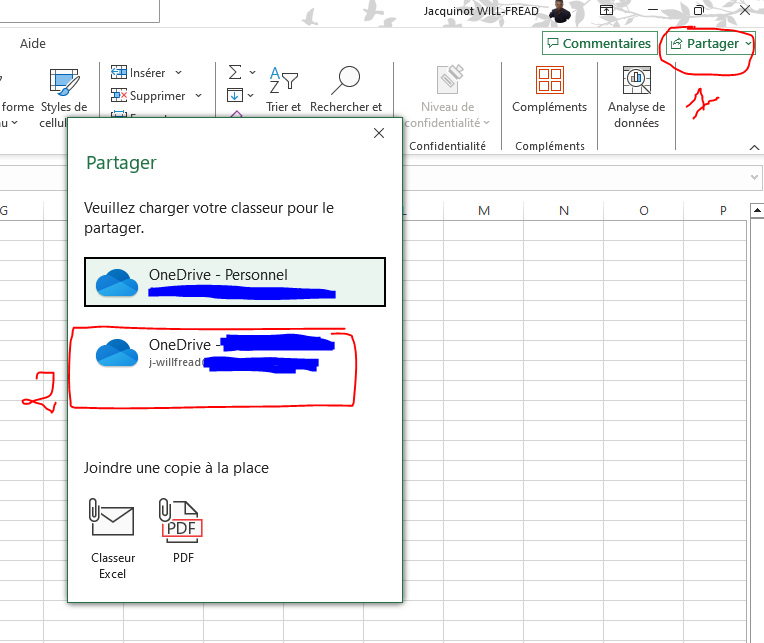Open the Jacquinot WILL-FREAD account profile picture
The height and width of the screenshot is (643, 764).
[560, 11]
